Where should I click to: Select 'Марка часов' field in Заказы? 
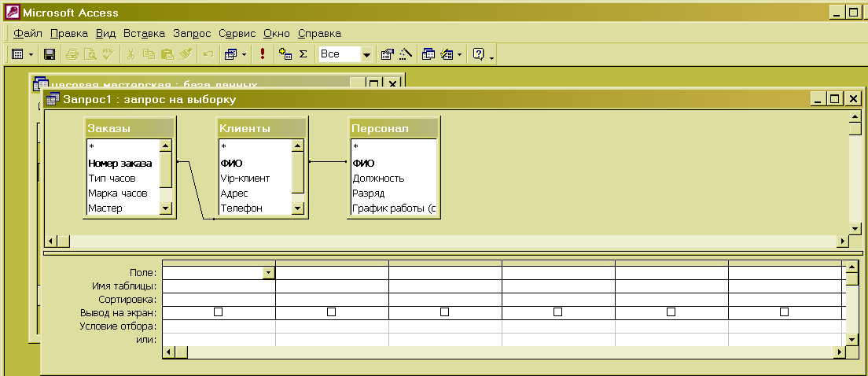coord(118,194)
